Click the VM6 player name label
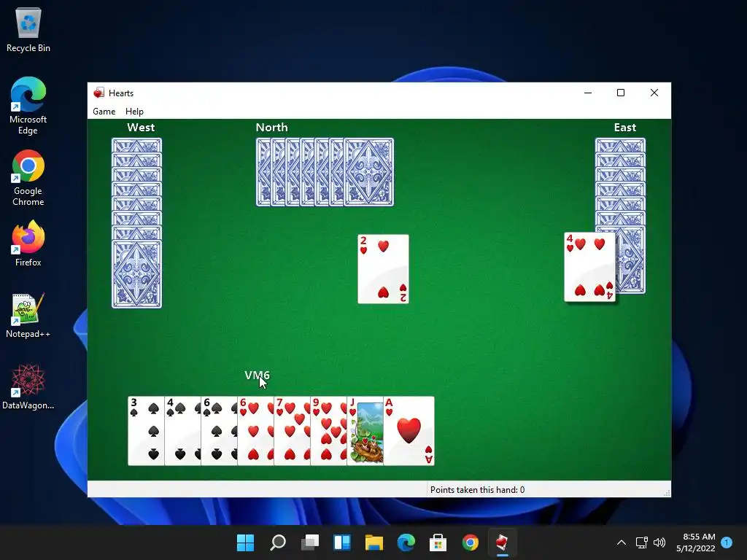The image size is (747, 560). pyautogui.click(x=257, y=376)
